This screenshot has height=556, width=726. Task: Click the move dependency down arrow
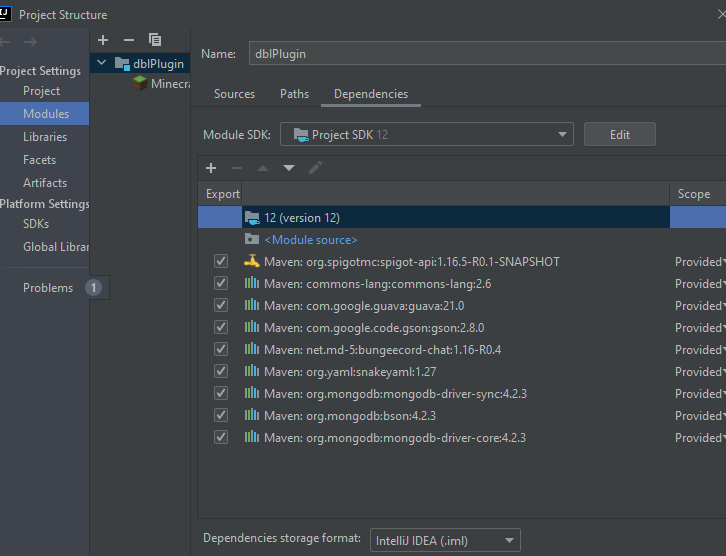(289, 168)
